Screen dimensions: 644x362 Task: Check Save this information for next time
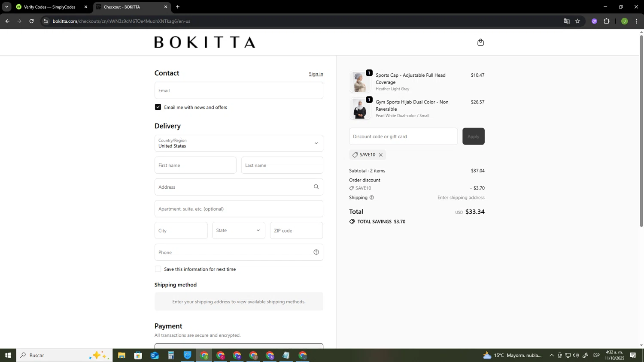158,269
